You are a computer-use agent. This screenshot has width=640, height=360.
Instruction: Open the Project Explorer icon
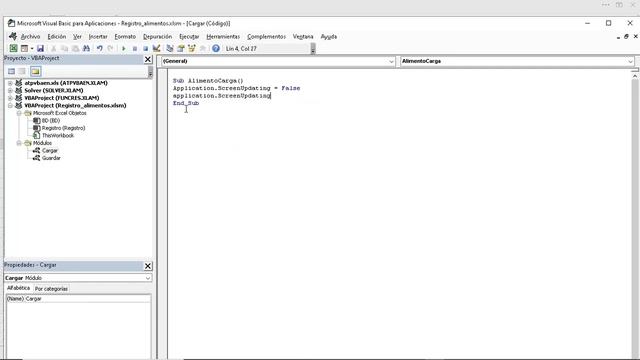pyautogui.click(x=170, y=49)
